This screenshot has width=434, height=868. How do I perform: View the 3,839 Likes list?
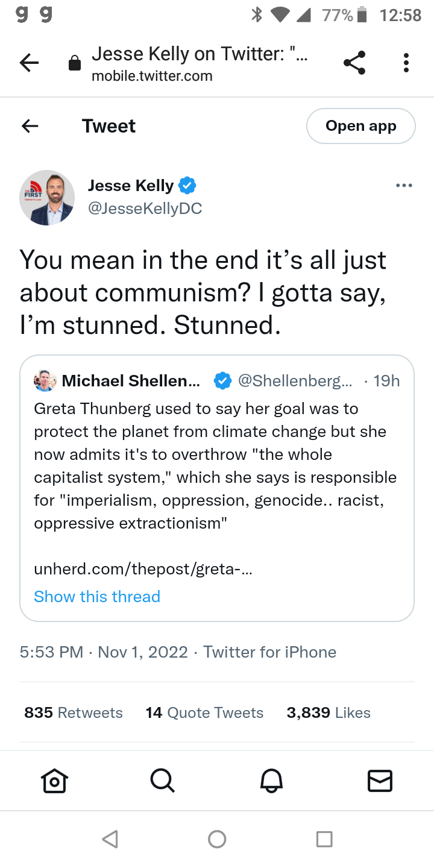pos(329,712)
